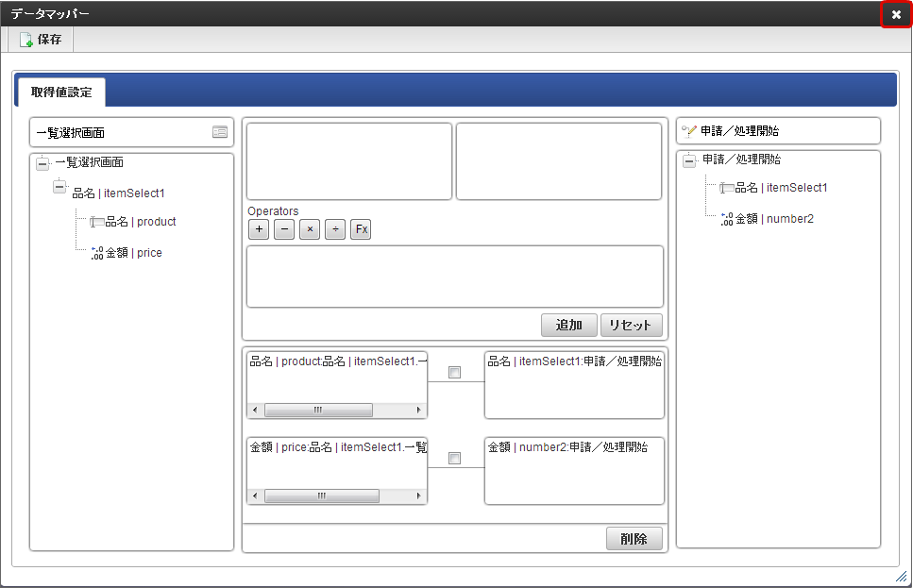Collapse the 申請／処理開始 tree root
Image resolution: width=913 pixels, height=588 pixels.
[689, 160]
